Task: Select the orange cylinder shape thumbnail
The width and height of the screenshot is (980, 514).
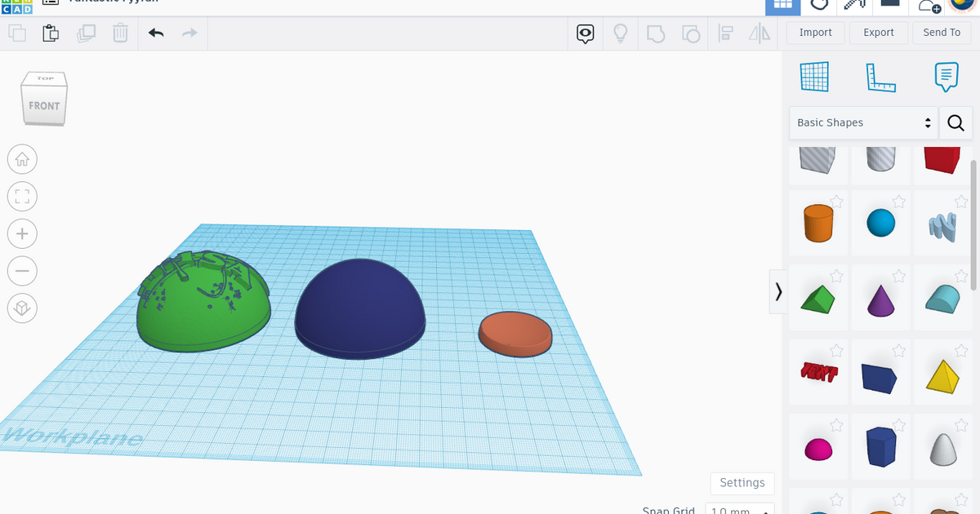Action: pyautogui.click(x=818, y=222)
